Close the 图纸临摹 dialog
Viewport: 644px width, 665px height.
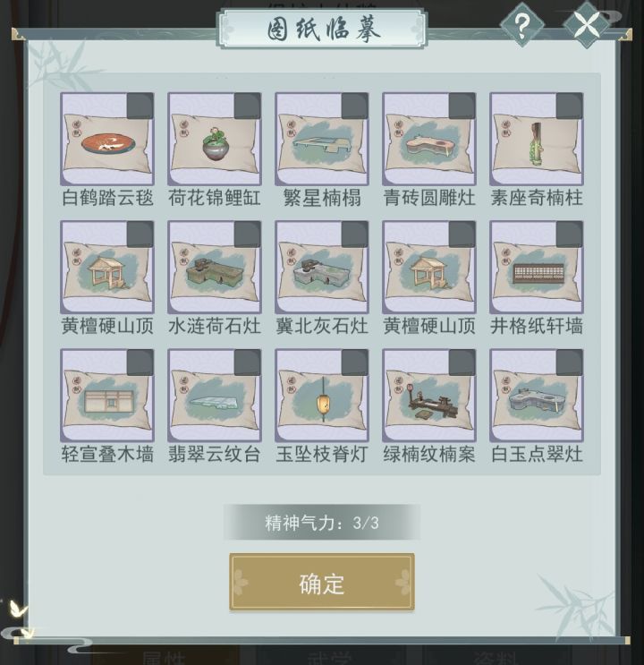tap(587, 24)
